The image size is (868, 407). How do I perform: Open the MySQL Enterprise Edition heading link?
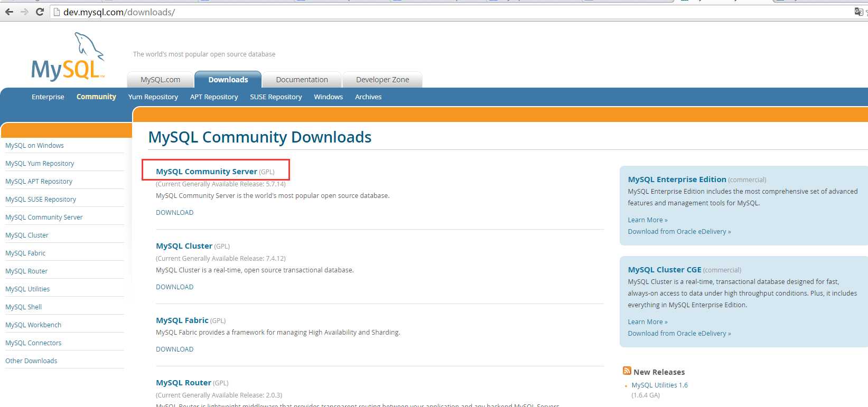pyautogui.click(x=677, y=179)
